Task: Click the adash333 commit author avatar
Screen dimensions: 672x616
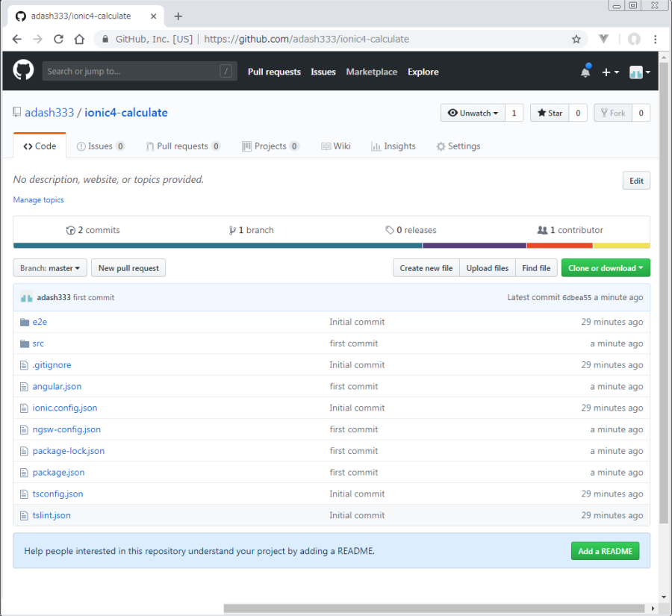Action: (x=26, y=297)
